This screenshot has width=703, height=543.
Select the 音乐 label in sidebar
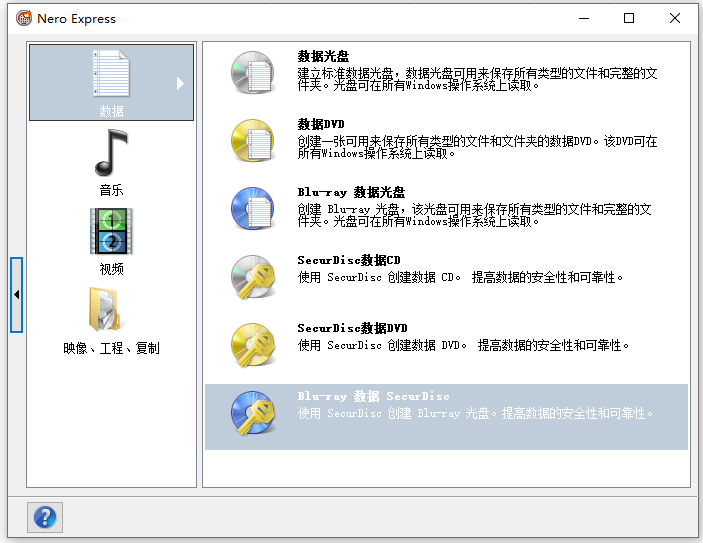click(111, 190)
